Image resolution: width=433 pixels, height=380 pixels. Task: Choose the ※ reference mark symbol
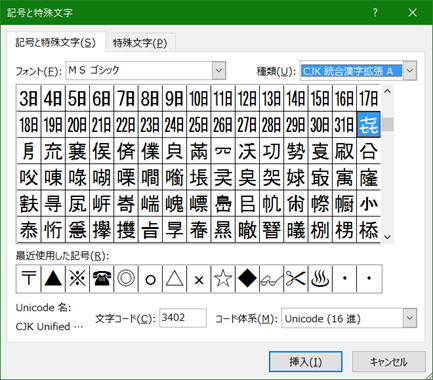(77, 279)
